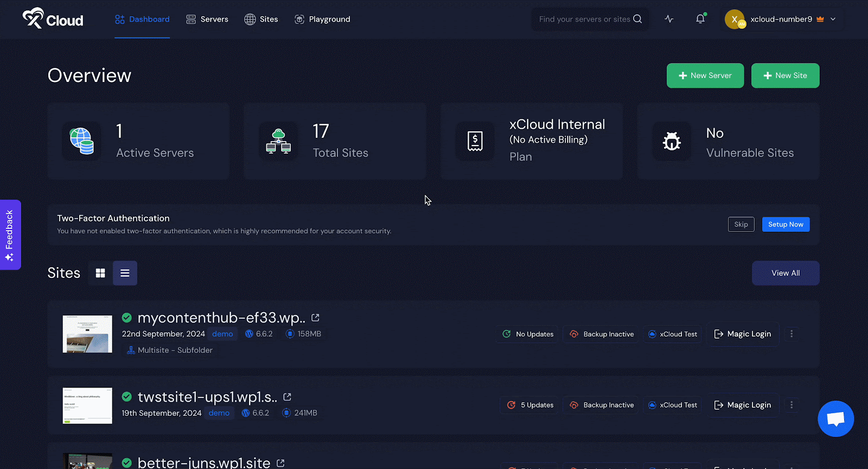Open better-juns.wp1.site external link icon

(280, 463)
